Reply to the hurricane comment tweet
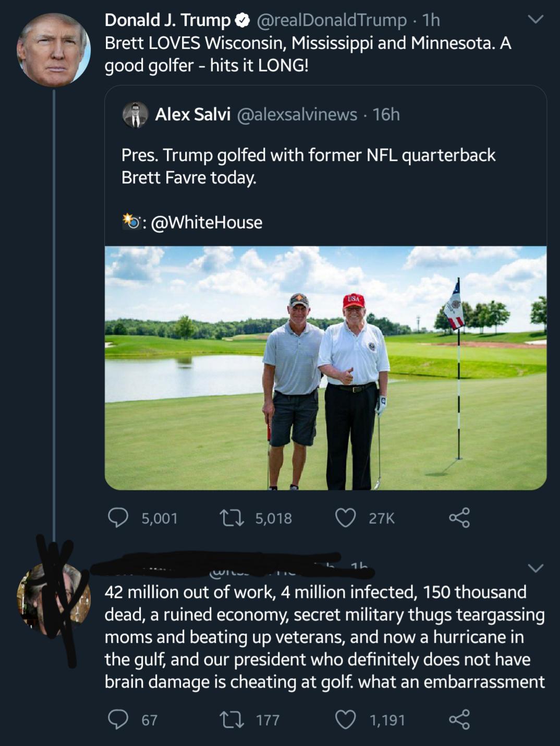Screen dimensions: 560x746 point(118,719)
